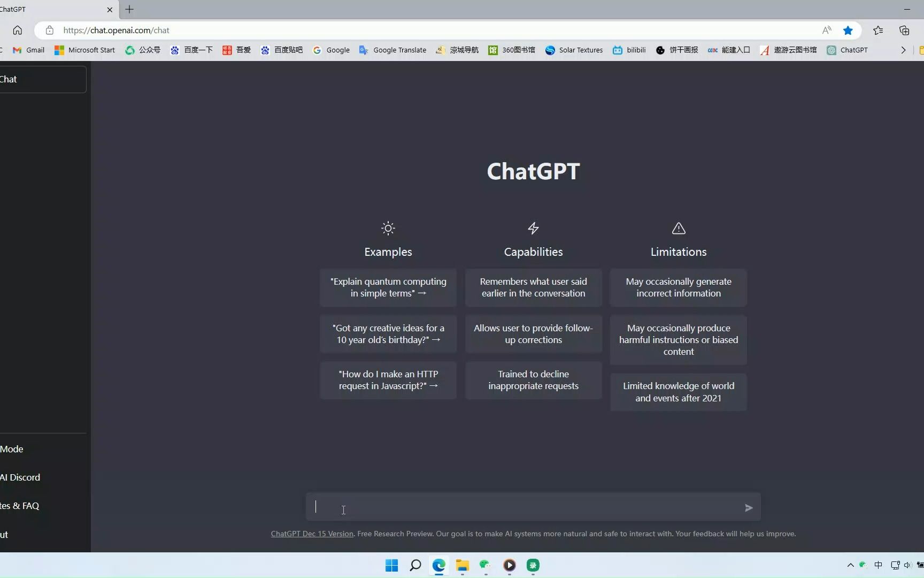Click "Trained to decline inappropriate requests" card
Screen dimensions: 924x578
click(x=533, y=380)
